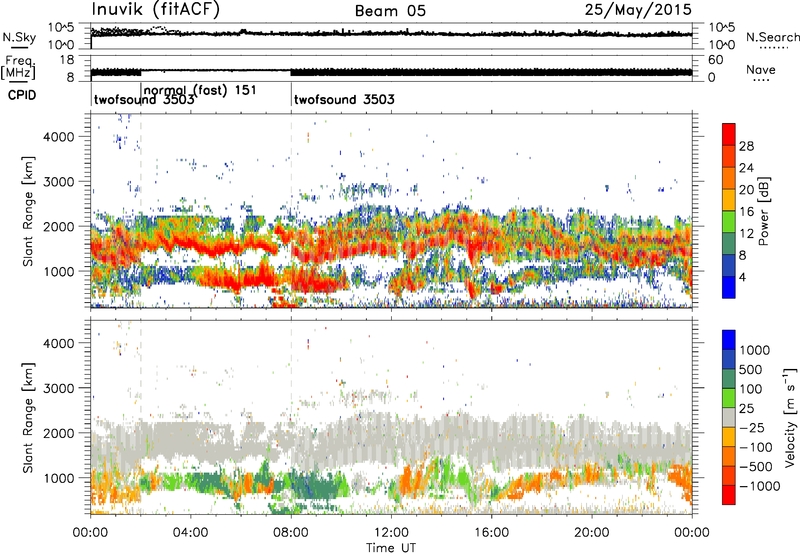Click the gray segment of Velocity colorbar
This screenshot has width=800, height=554.
[729, 417]
